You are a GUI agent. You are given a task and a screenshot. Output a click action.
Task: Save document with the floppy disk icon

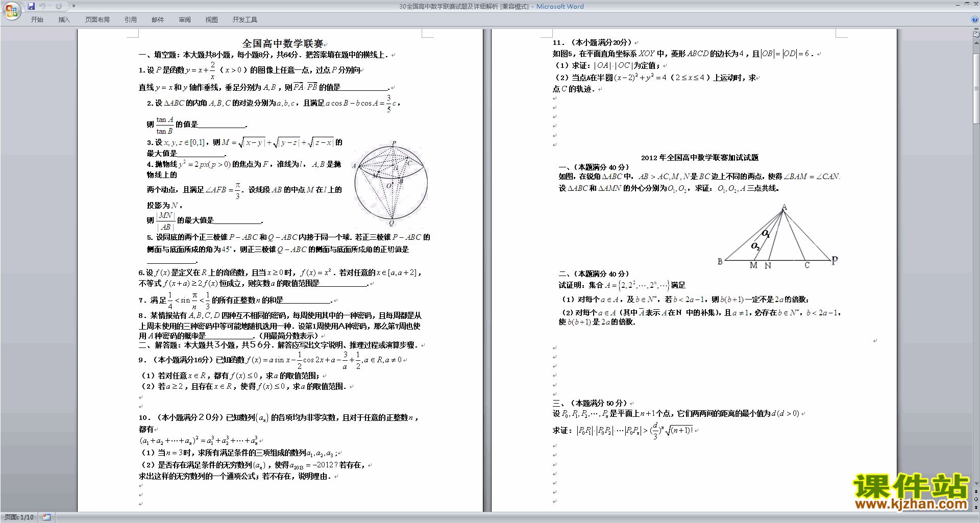31,6
